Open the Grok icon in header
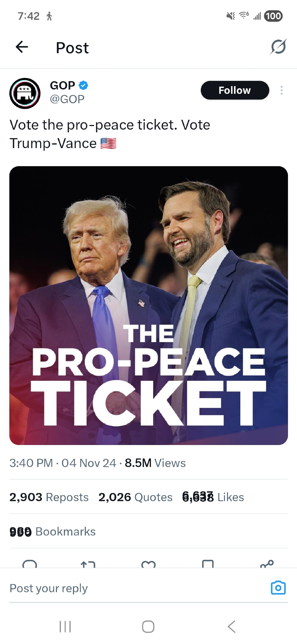 278,47
